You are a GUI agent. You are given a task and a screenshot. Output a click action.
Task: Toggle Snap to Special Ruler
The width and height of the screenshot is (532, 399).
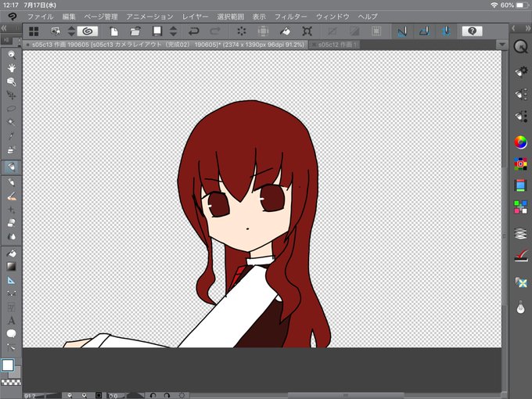pos(424,31)
